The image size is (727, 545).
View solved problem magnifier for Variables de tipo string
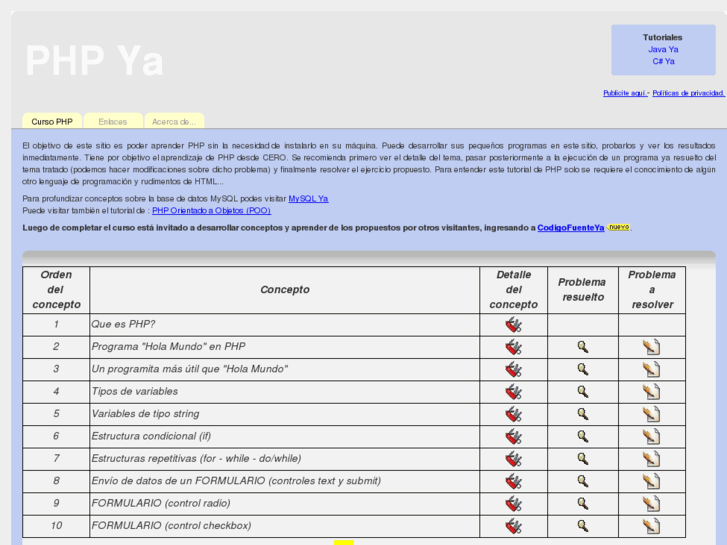pos(583,414)
